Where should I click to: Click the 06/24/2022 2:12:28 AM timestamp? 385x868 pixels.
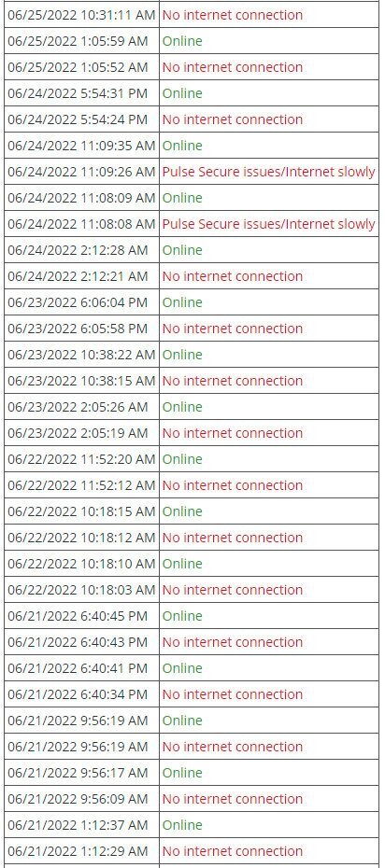(x=78, y=249)
